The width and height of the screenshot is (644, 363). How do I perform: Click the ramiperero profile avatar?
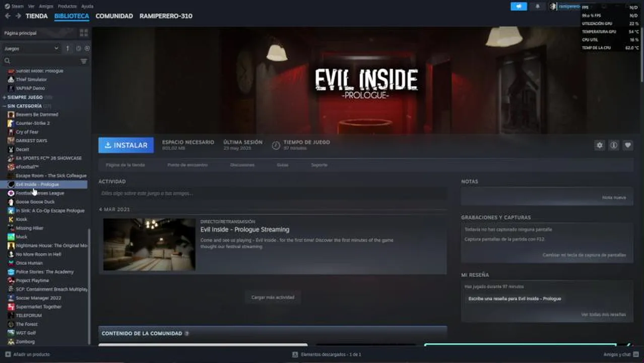[553, 7]
